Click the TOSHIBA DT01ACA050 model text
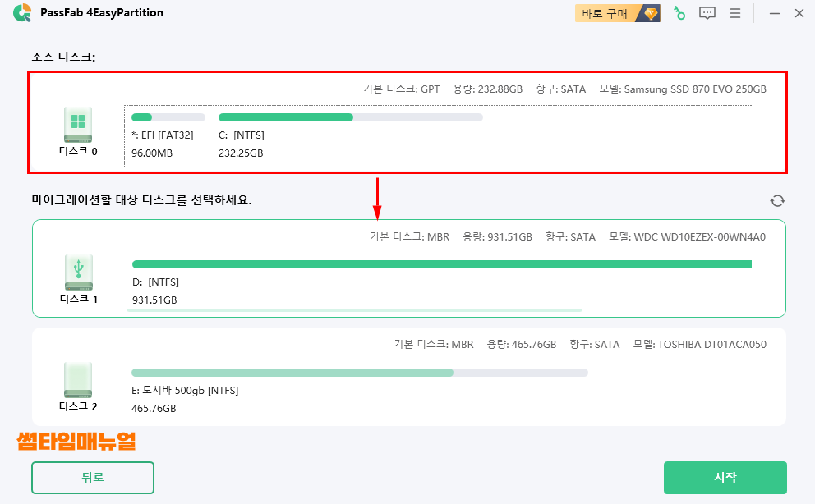The height and width of the screenshot is (504, 815). point(700,344)
